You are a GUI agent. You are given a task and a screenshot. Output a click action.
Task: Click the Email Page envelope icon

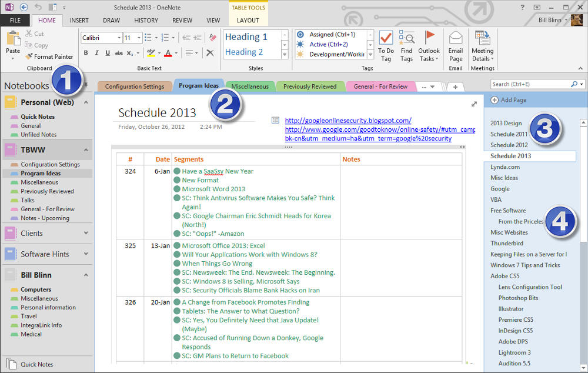456,38
